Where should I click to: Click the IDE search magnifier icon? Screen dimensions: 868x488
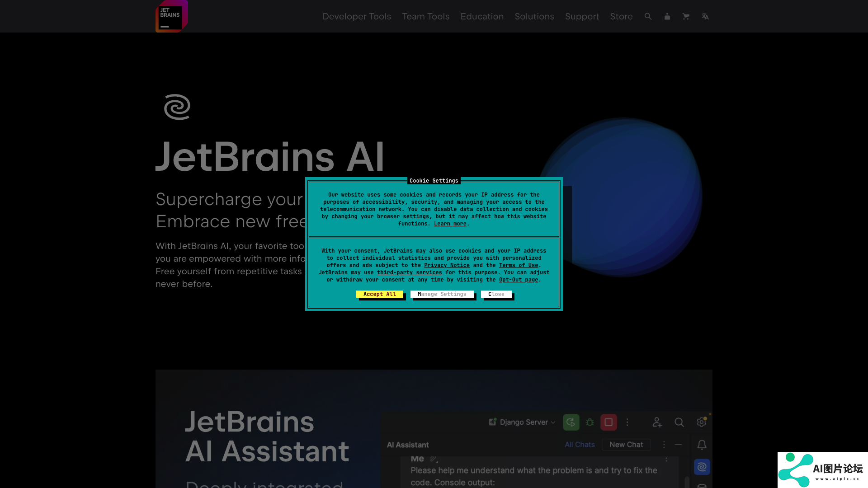(x=679, y=422)
